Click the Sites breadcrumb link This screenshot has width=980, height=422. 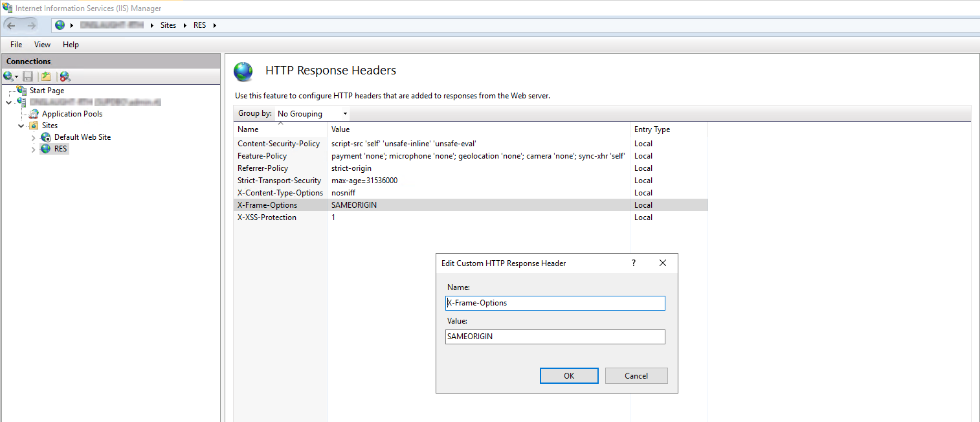(x=168, y=25)
